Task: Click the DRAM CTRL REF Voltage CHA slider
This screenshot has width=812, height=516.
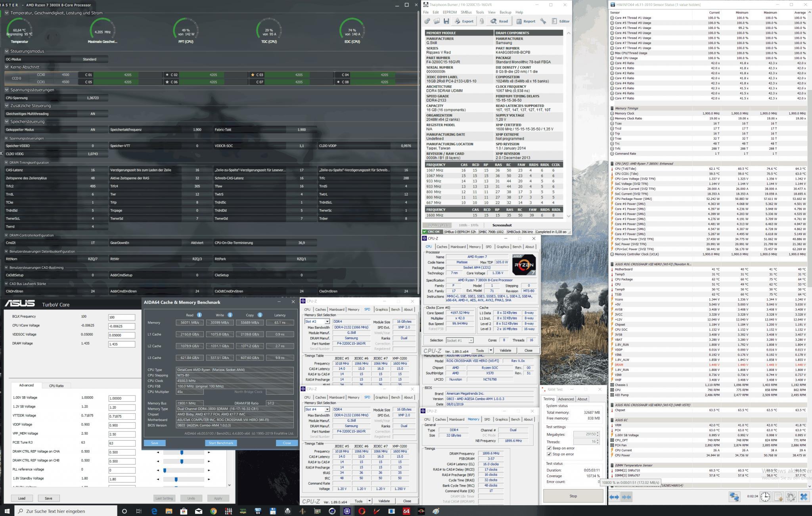Action: pos(182,453)
